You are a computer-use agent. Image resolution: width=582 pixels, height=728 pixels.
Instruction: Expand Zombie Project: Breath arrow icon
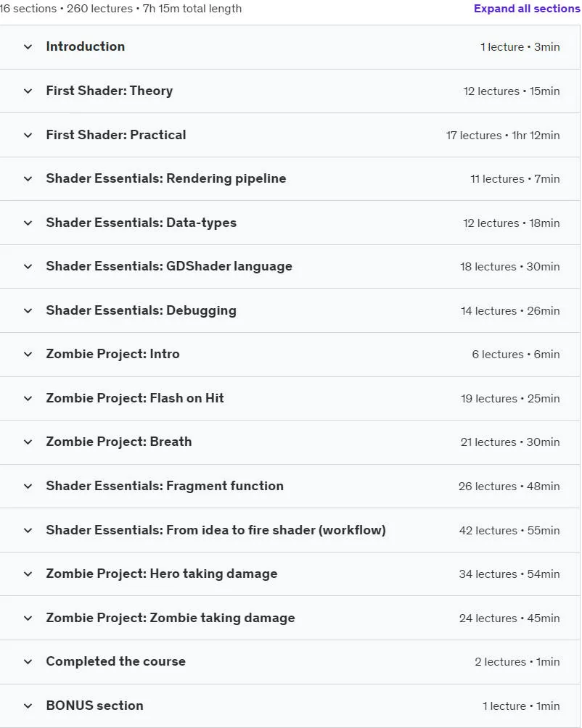(x=28, y=442)
